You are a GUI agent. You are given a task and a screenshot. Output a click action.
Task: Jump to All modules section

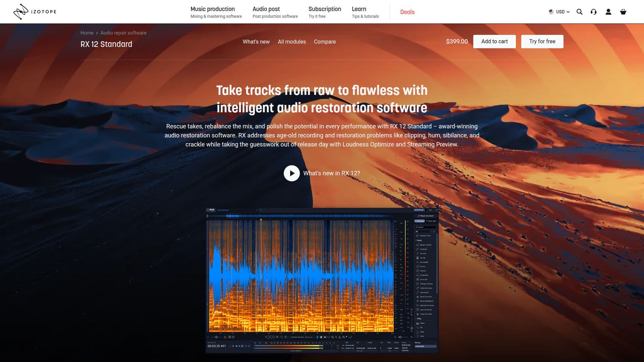pos(292,42)
